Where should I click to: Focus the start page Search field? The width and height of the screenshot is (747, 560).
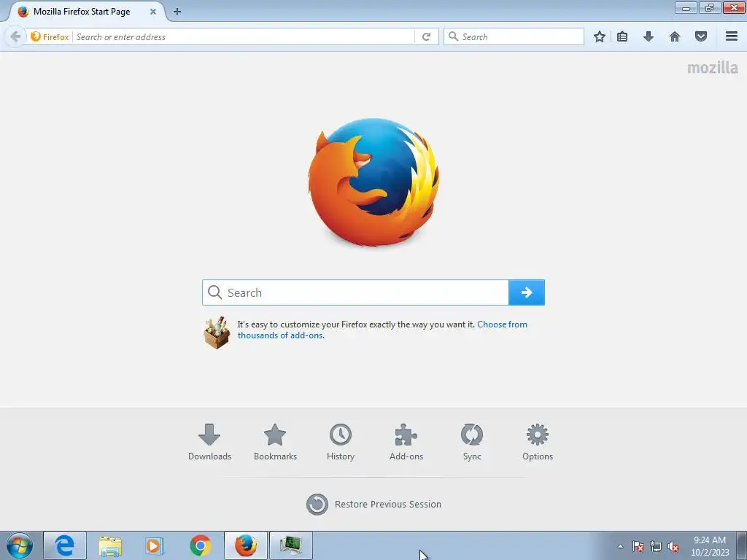tap(355, 292)
